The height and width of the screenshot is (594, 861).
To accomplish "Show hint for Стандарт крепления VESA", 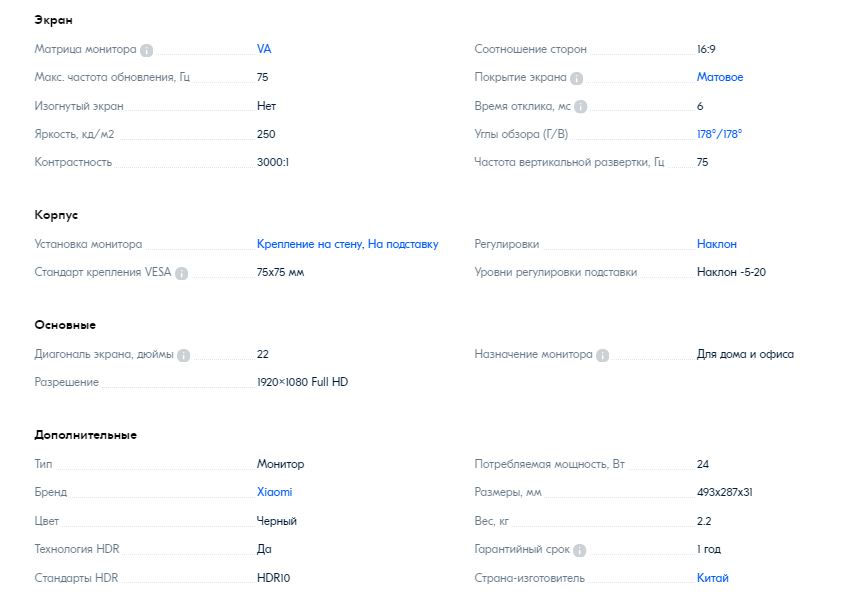I will tap(182, 273).
